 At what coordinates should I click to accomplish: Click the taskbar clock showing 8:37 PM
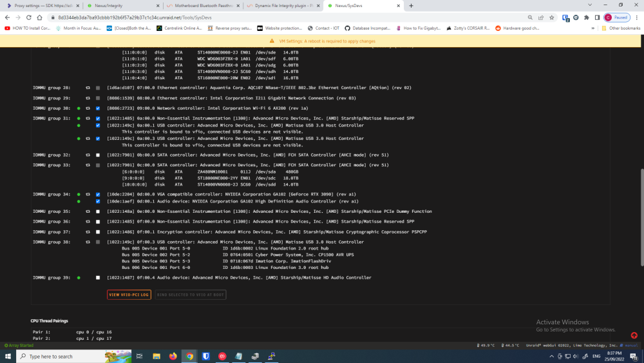[614, 356]
